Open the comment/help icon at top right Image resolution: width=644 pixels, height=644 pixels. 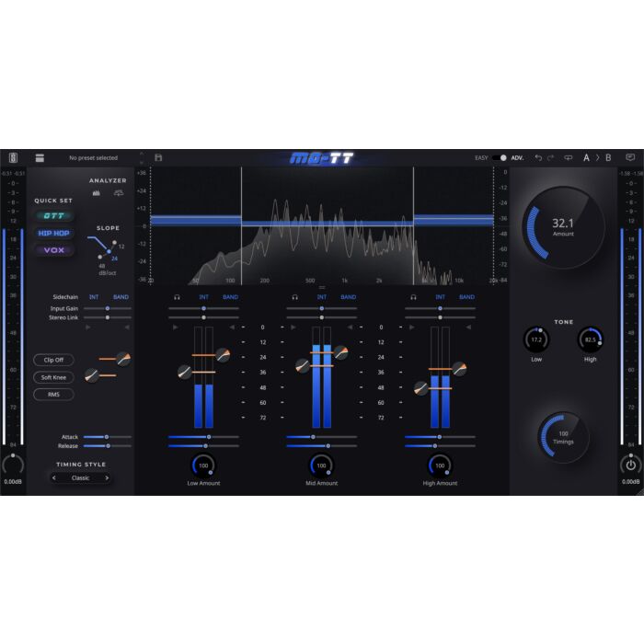click(x=630, y=157)
